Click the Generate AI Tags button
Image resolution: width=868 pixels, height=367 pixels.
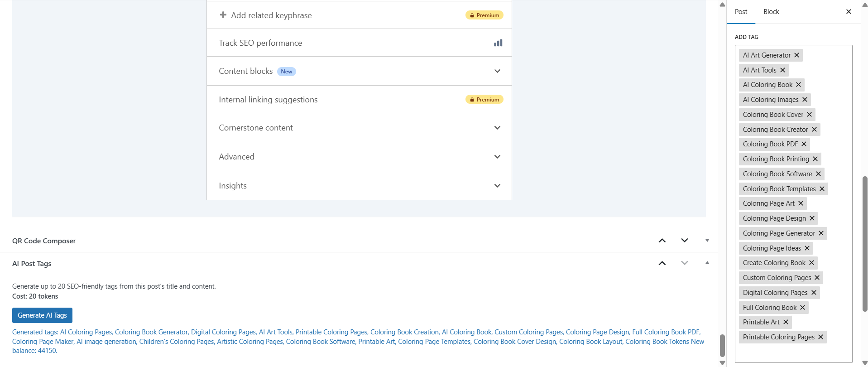coord(42,315)
